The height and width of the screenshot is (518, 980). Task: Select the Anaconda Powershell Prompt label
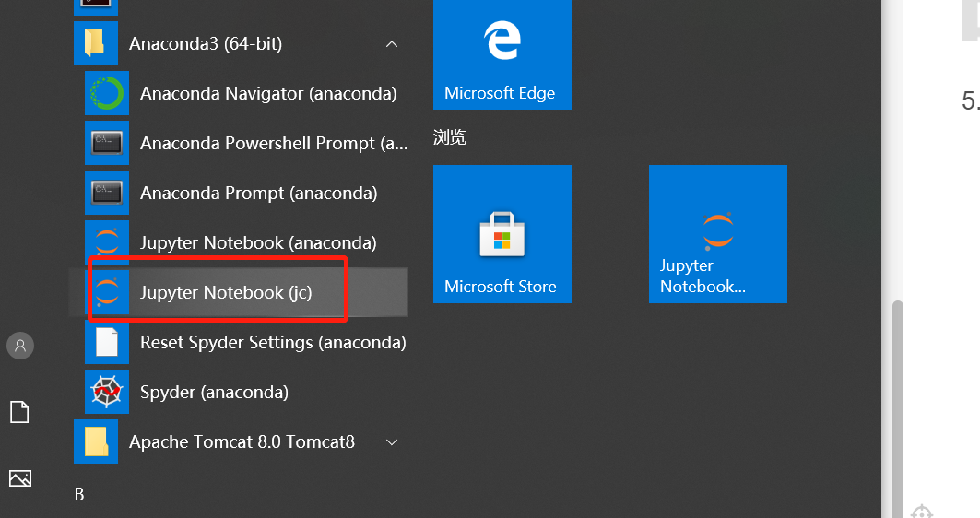point(274,143)
